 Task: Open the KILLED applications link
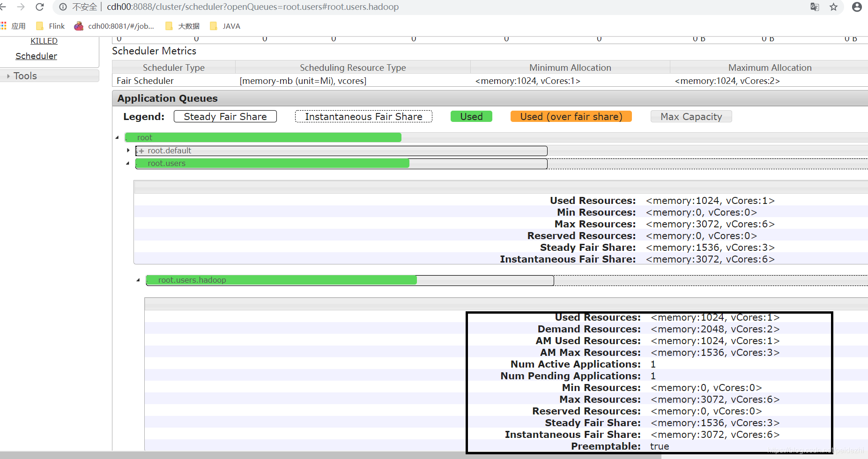point(44,41)
